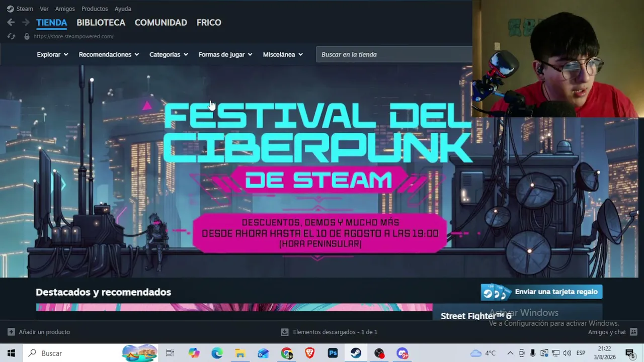Open the volume control in system tray

(x=567, y=353)
